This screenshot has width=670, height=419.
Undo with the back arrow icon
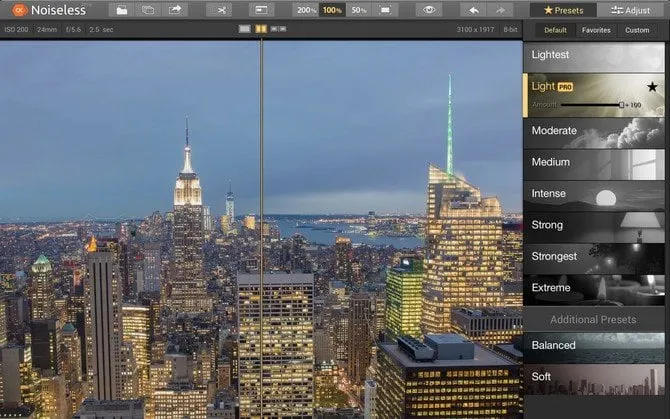(475, 10)
